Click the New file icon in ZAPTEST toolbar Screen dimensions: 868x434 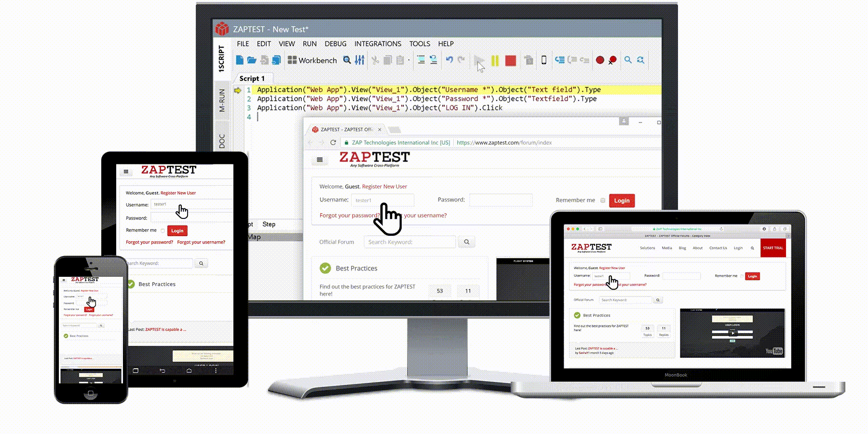240,60
